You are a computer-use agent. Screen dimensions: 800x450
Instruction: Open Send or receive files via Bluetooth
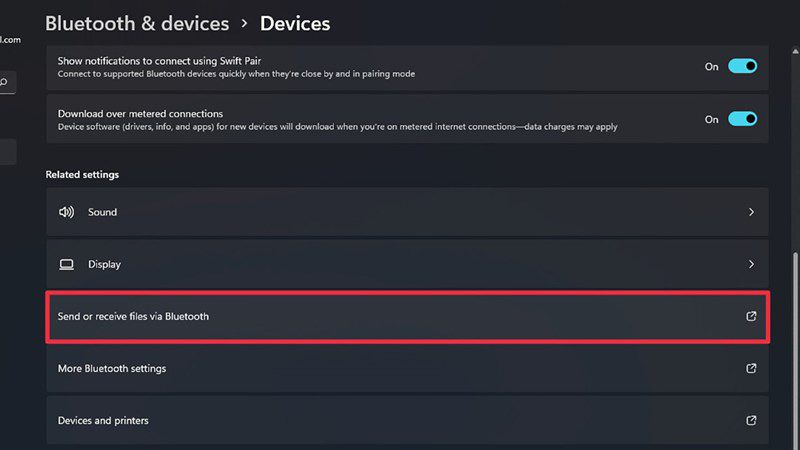[x=407, y=317]
